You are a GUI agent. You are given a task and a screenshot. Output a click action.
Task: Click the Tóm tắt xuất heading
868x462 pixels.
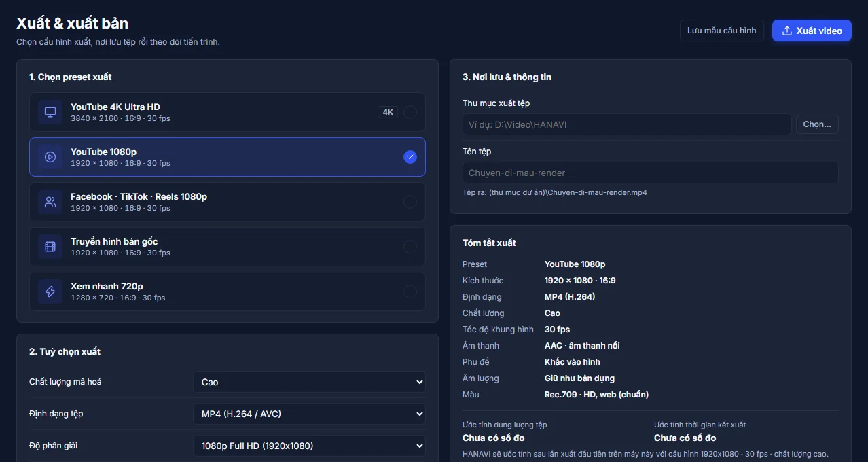click(489, 243)
